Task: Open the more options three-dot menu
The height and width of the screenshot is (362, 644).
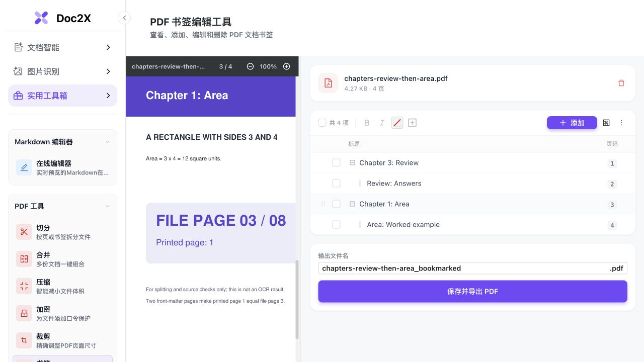Action: pyautogui.click(x=621, y=123)
